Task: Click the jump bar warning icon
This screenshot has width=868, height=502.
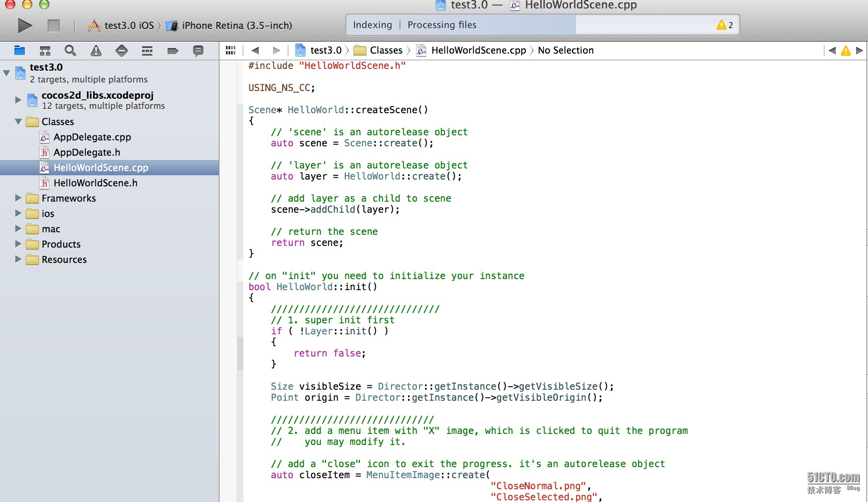Action: 846,51
